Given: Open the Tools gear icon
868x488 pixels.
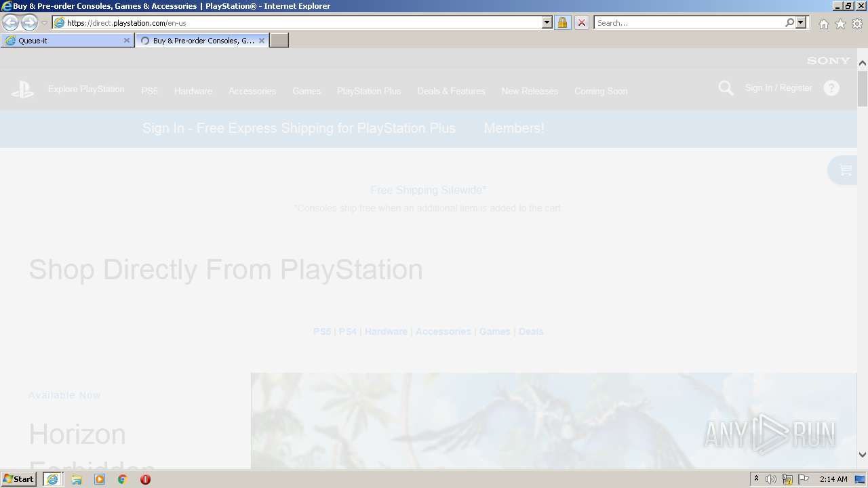Looking at the screenshot, I should 857,24.
